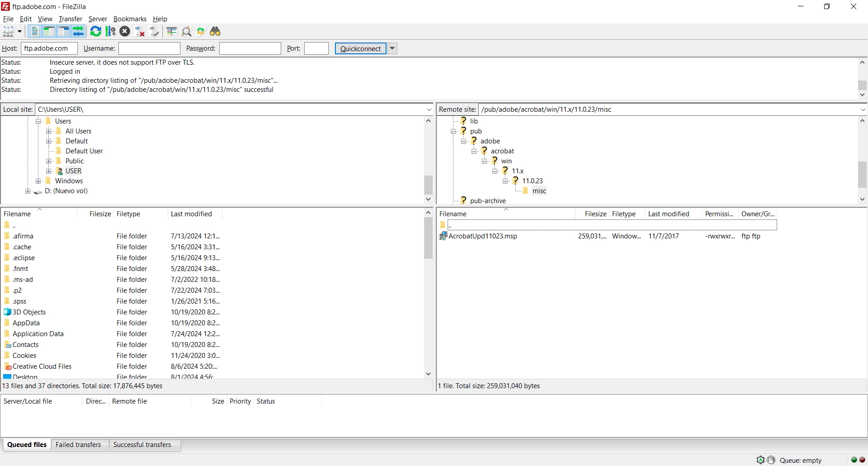Open the Bookmarks menu
Screen dimensions: 868x466
[x=130, y=19]
